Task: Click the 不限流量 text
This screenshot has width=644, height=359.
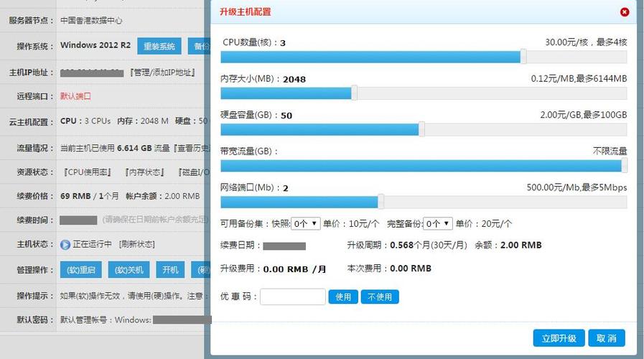Action: (x=610, y=151)
